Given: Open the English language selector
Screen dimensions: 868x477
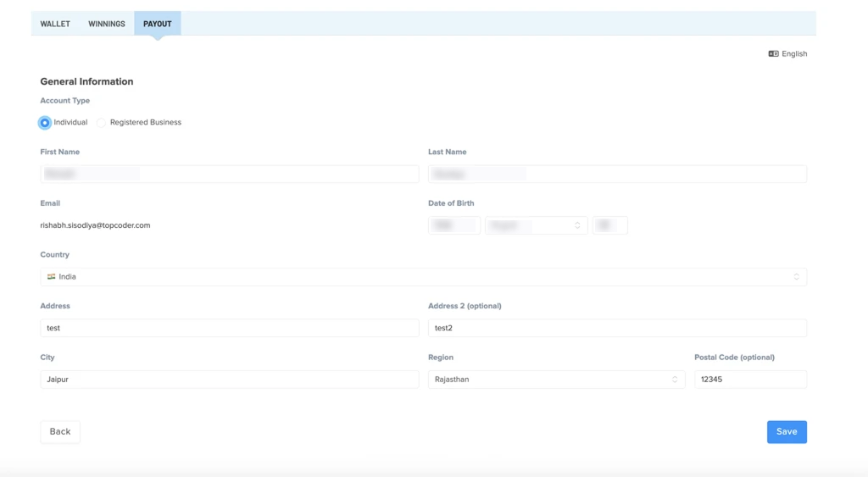Looking at the screenshot, I should tap(787, 53).
